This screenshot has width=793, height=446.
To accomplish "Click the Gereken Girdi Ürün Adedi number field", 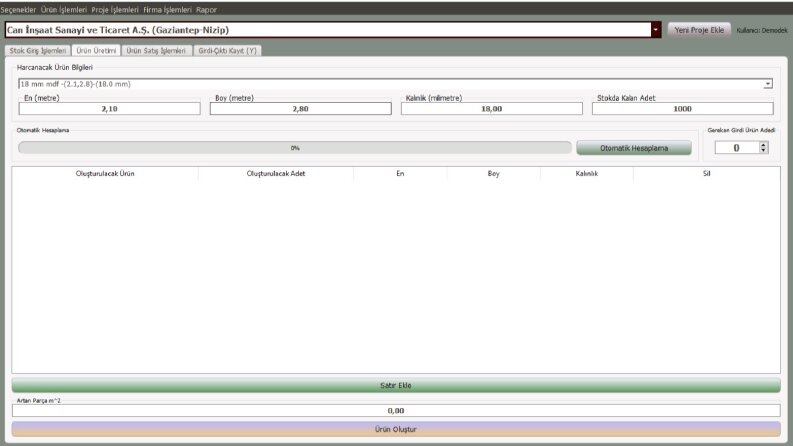I will [736, 148].
